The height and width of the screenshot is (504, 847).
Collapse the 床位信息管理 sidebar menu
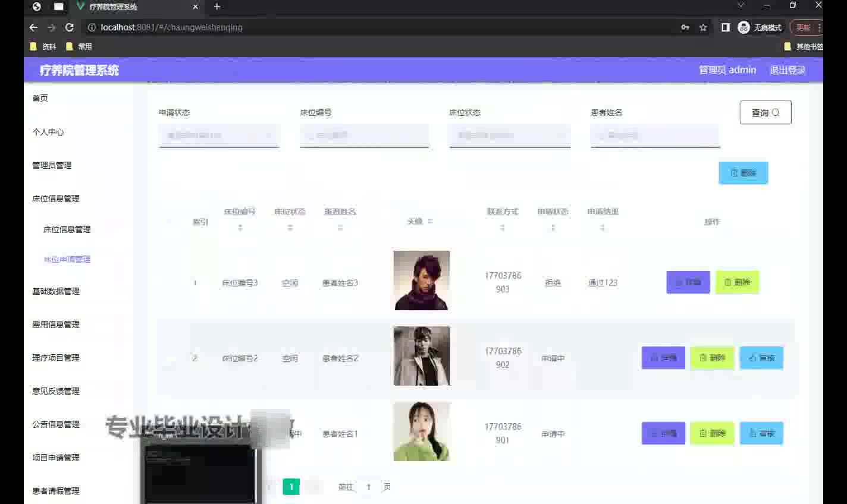56,199
